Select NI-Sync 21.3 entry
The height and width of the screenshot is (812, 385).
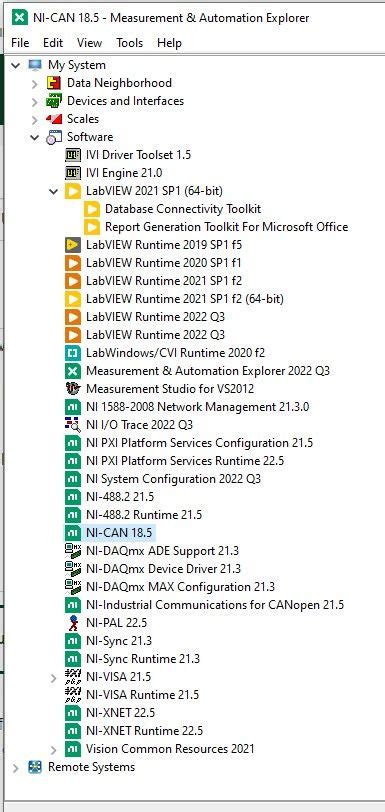119,641
